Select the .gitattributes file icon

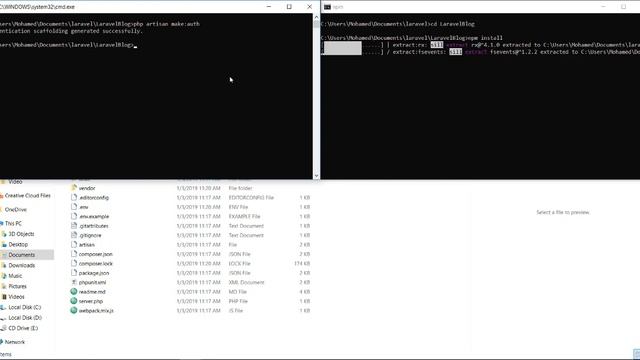(74, 225)
